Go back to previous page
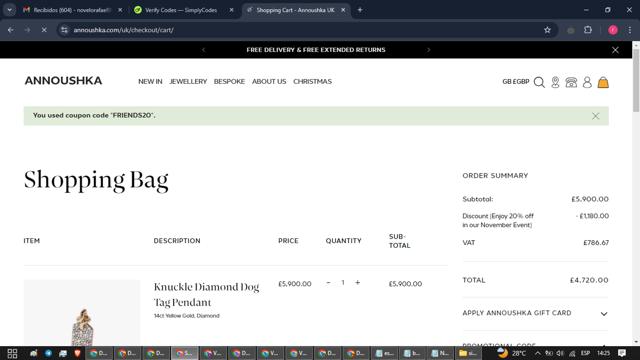Screen dimensions: 640x360 (11, 30)
